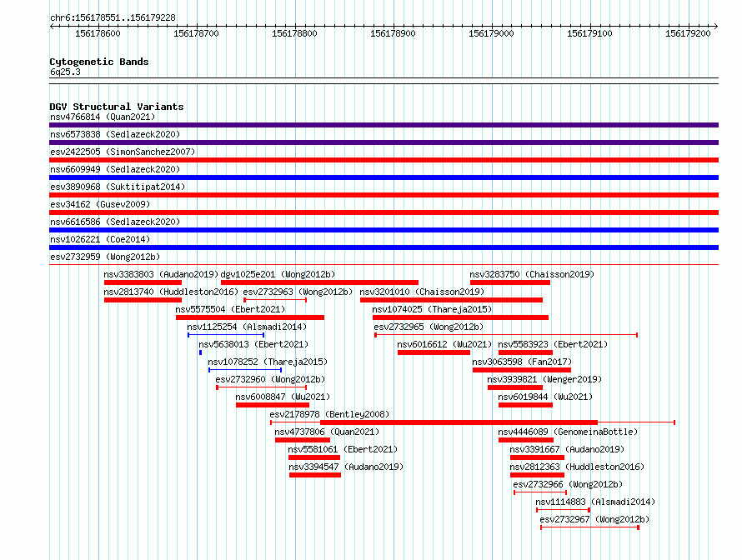Select esv2732967 (Wong2012b) variant
The image size is (742, 560).
[589, 527]
